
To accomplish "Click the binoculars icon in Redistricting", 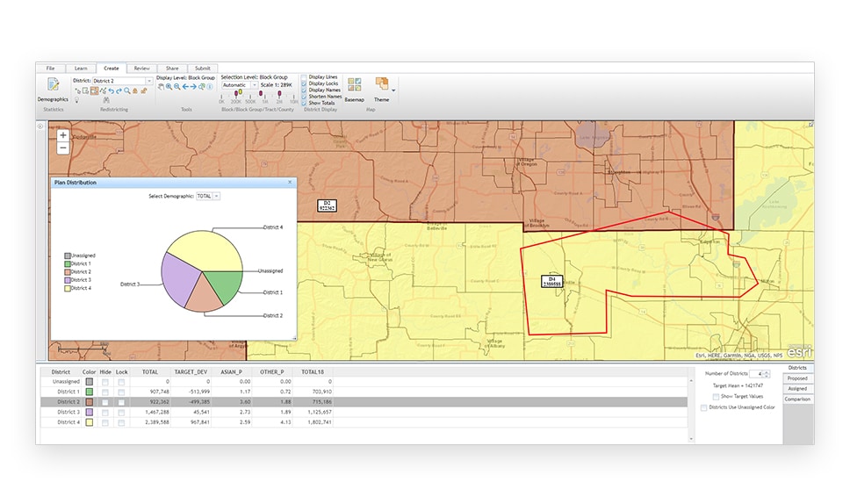I will (106, 100).
